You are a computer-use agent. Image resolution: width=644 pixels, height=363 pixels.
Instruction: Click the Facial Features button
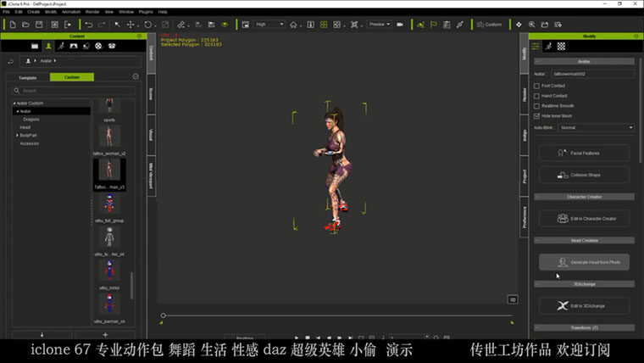pyautogui.click(x=584, y=153)
